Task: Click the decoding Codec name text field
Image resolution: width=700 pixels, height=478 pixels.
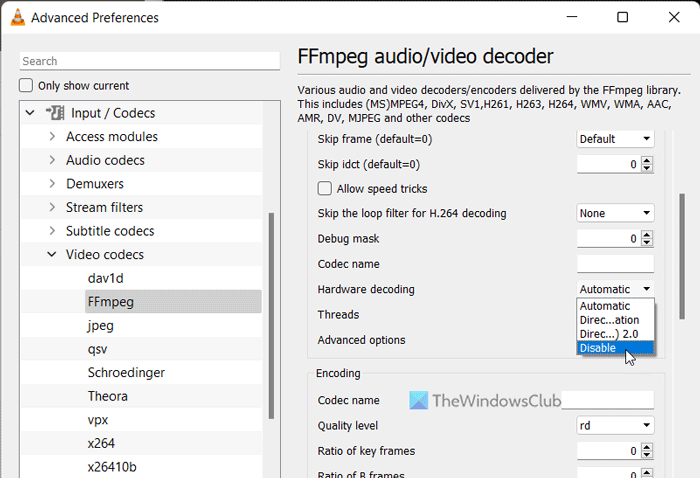Action: [615, 264]
